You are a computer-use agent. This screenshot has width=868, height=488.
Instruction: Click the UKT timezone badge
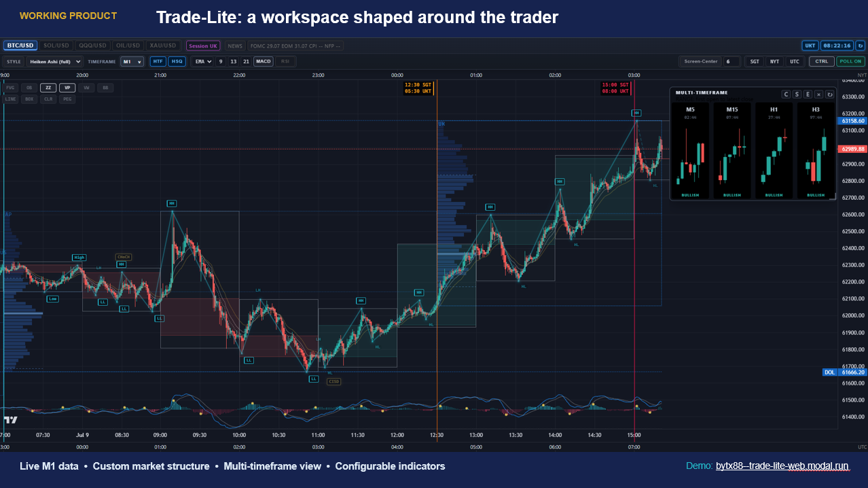810,46
